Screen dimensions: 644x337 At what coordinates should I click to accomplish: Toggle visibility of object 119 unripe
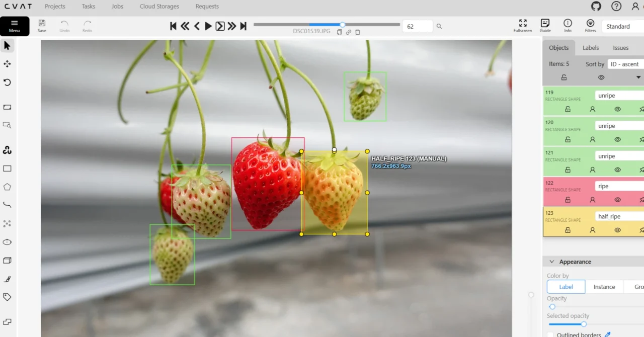click(617, 109)
